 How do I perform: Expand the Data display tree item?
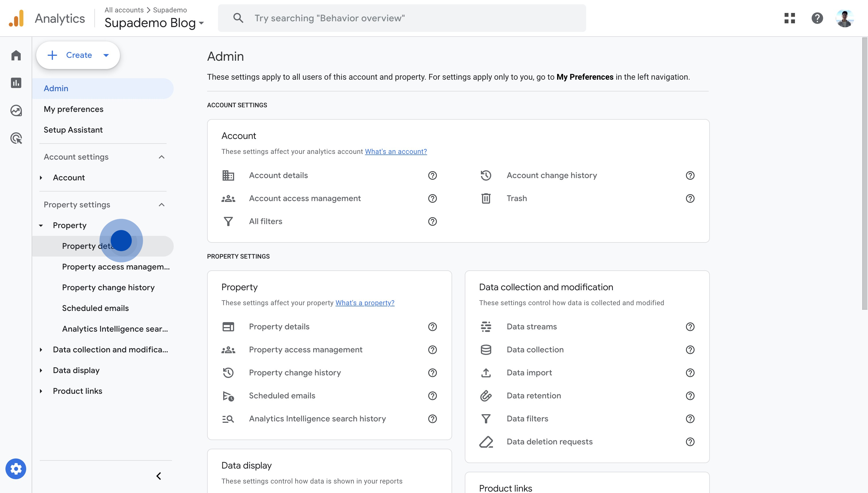(x=41, y=370)
